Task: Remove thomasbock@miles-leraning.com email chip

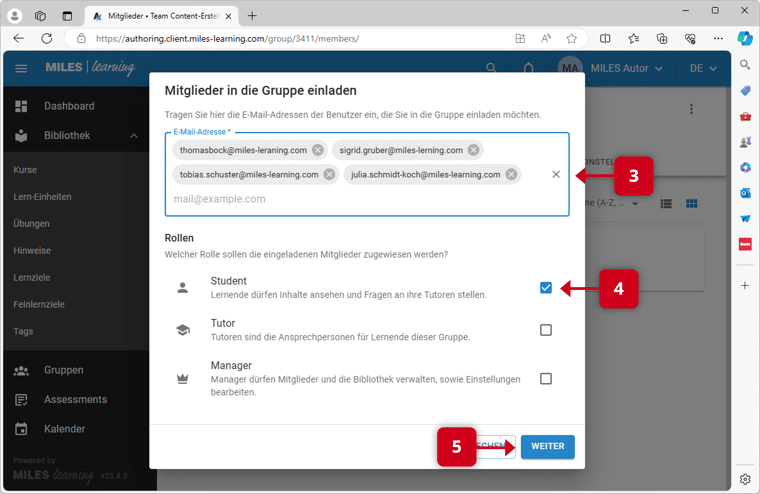Action: pyautogui.click(x=317, y=150)
